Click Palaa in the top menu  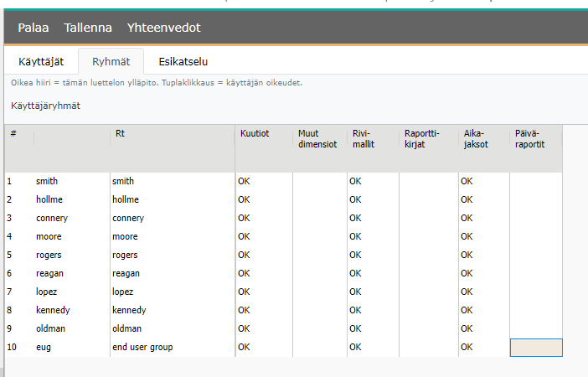(x=34, y=28)
